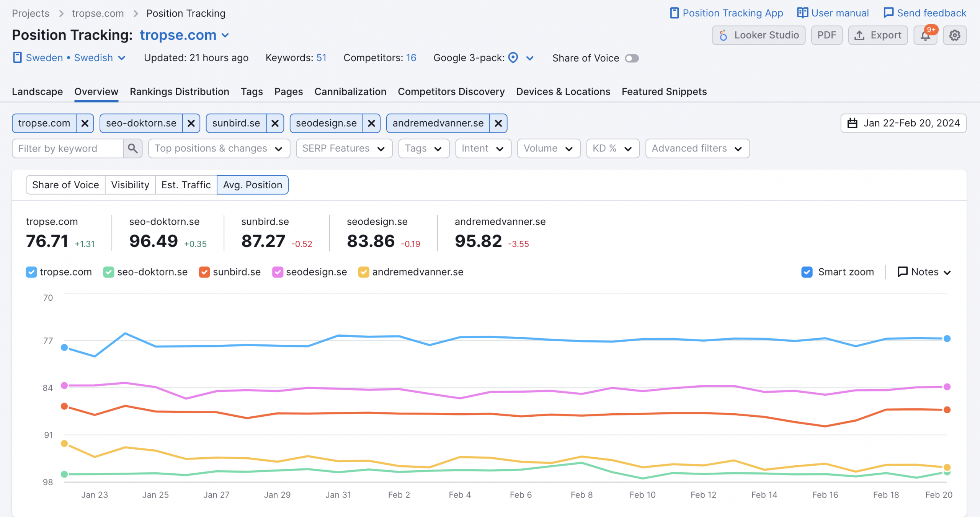Remove seodesign.se domain chip
This screenshot has width=980, height=517.
coord(371,123)
